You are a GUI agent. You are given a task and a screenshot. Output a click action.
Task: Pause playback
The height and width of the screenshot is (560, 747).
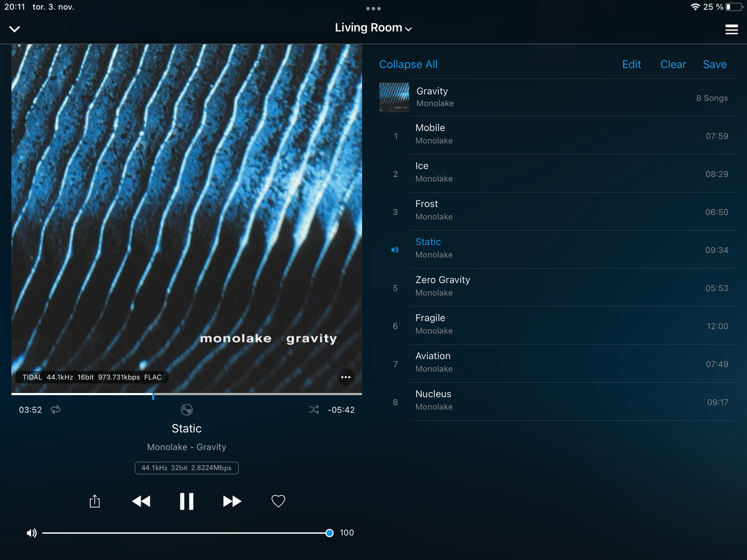tap(187, 501)
